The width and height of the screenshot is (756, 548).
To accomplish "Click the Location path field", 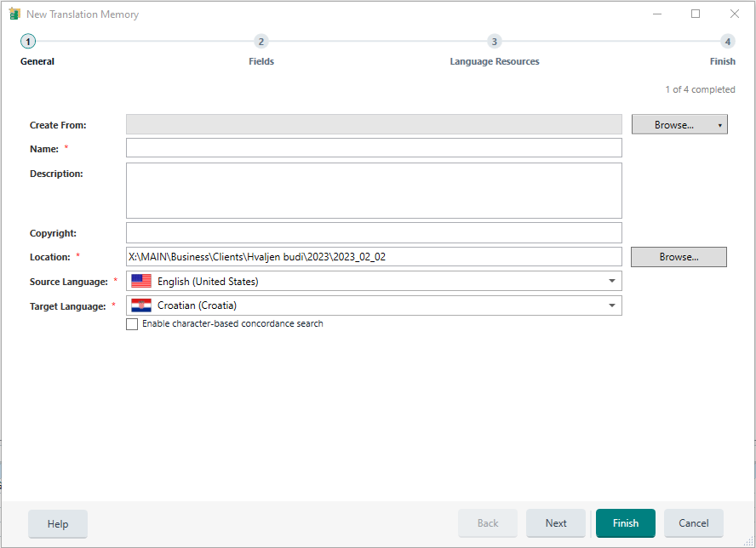I will point(374,257).
